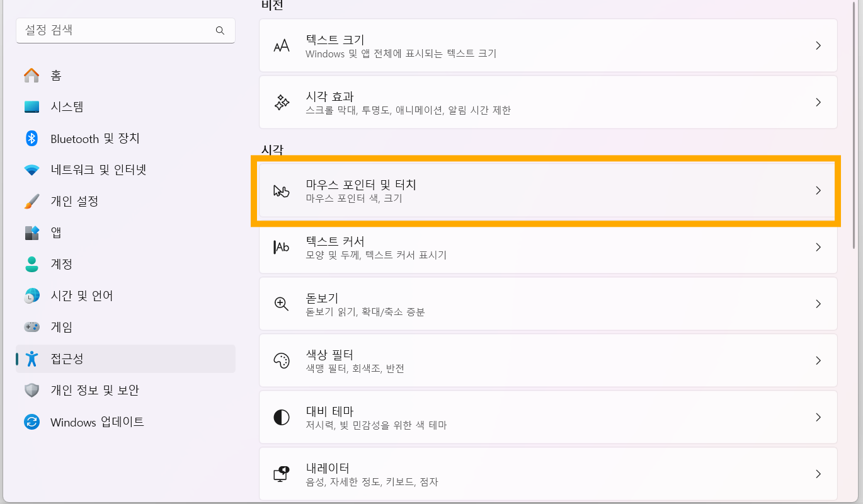This screenshot has width=863, height=504.
Task: Click the 대비 테마 contrast icon
Action: pyautogui.click(x=282, y=417)
